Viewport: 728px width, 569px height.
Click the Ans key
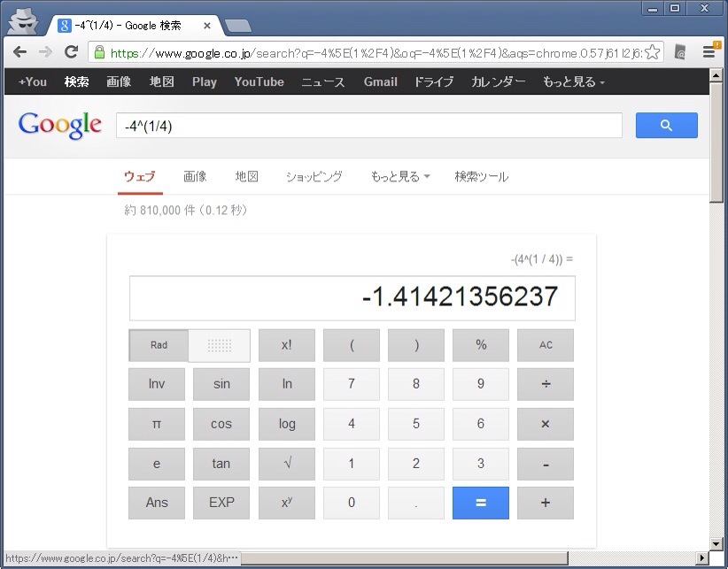click(x=157, y=503)
